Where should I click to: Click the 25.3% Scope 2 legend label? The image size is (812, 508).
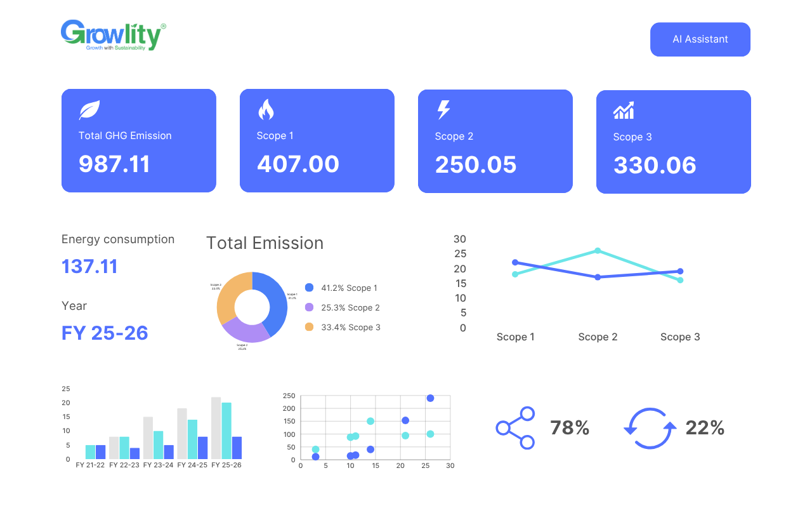pos(350,307)
